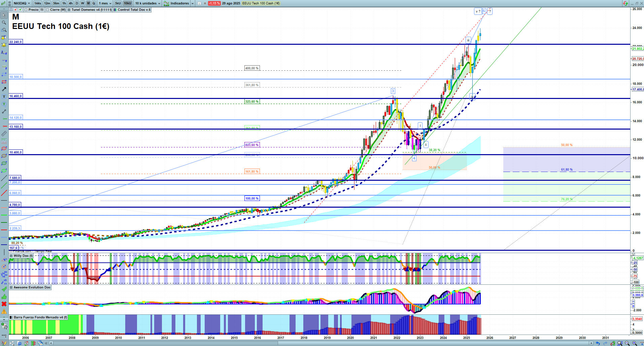Click the green thumbs-up icon
The height and width of the screenshot is (346, 644).
(x=4, y=297)
